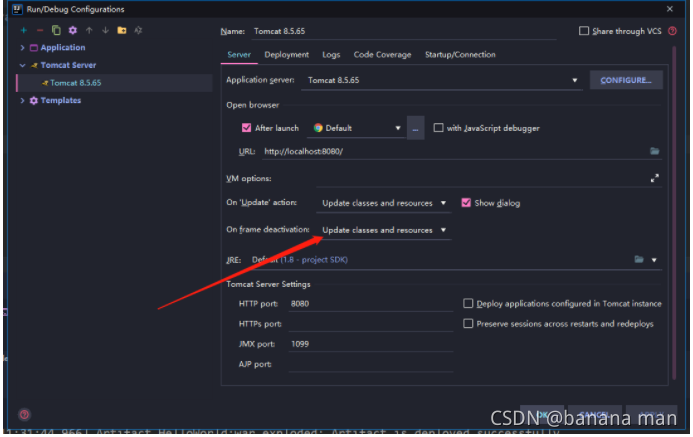693x437 pixels.
Task: Expand the VM options field
Action: coord(654,178)
